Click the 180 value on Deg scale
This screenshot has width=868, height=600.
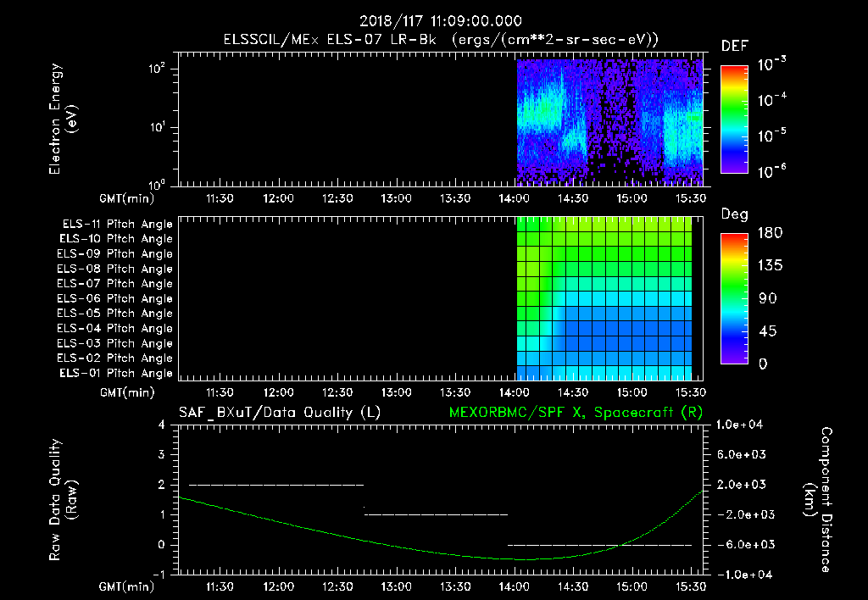[x=770, y=233]
